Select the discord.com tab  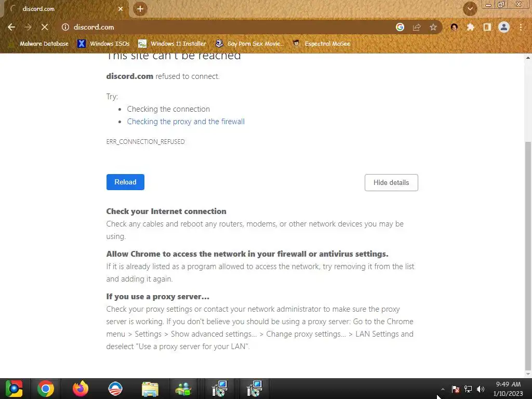64,9
